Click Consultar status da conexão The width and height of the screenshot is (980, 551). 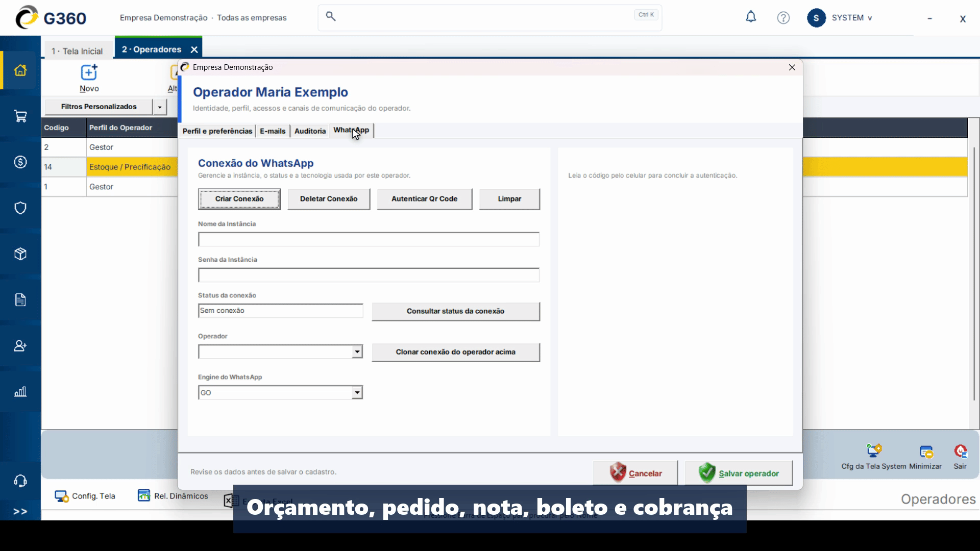pos(456,311)
